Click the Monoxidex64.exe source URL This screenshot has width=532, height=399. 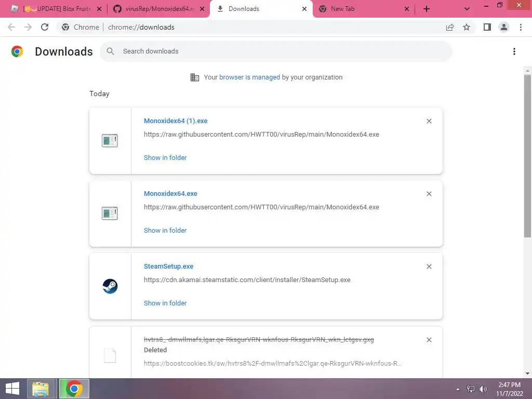coord(261,207)
